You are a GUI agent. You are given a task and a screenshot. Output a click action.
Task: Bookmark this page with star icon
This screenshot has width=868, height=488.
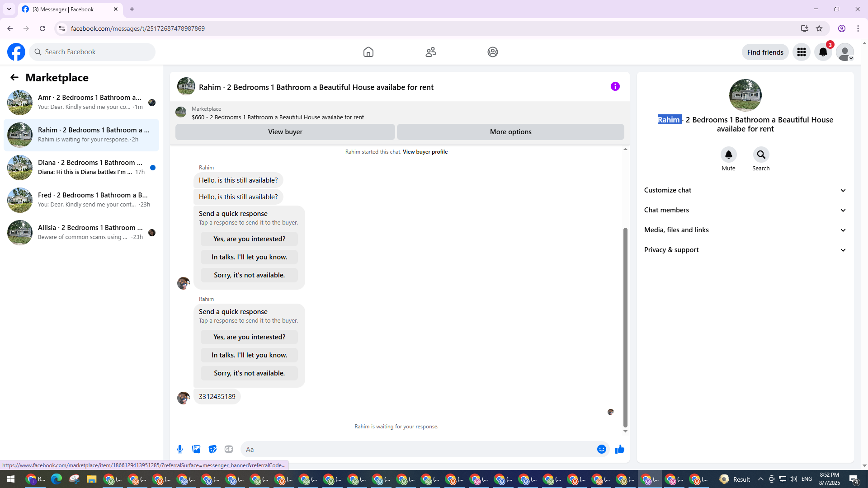[x=819, y=28]
